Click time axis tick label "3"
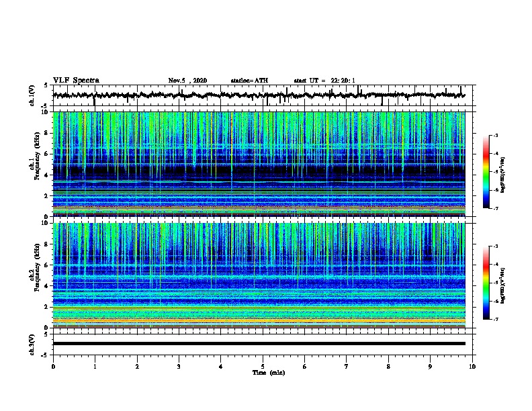The width and height of the screenshot is (532, 411). (179, 366)
